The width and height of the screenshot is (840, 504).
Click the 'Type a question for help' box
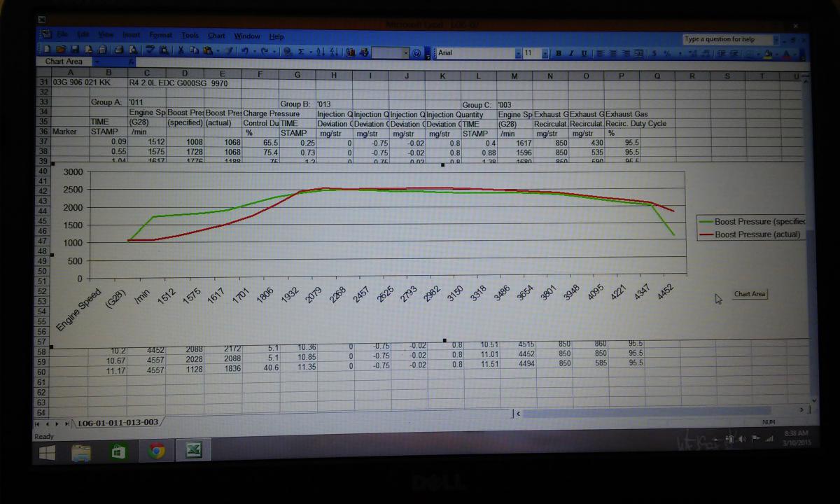pos(728,39)
